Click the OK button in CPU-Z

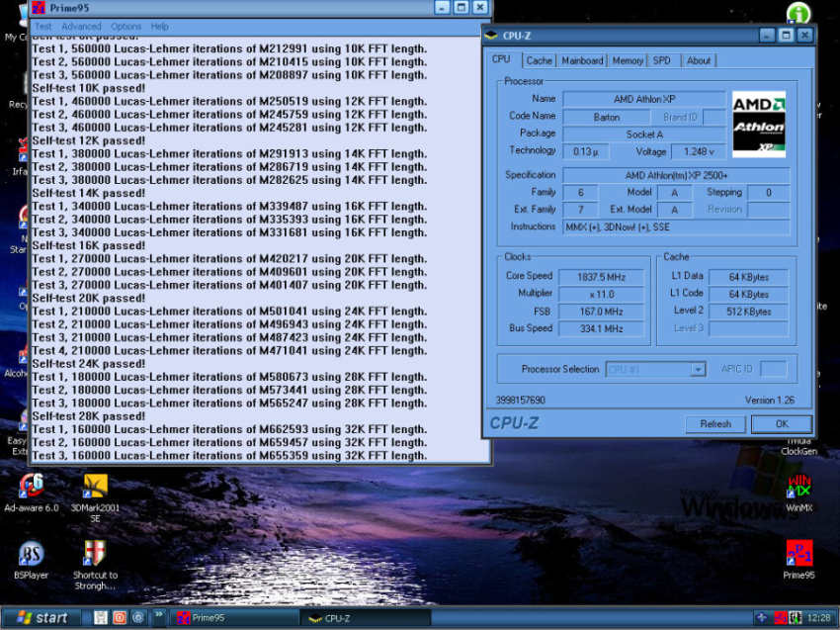(781, 423)
